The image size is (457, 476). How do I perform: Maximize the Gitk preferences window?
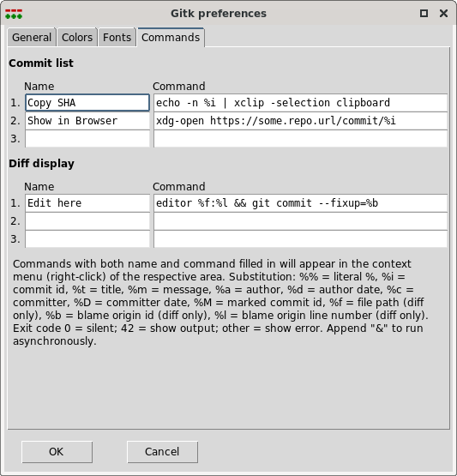424,14
